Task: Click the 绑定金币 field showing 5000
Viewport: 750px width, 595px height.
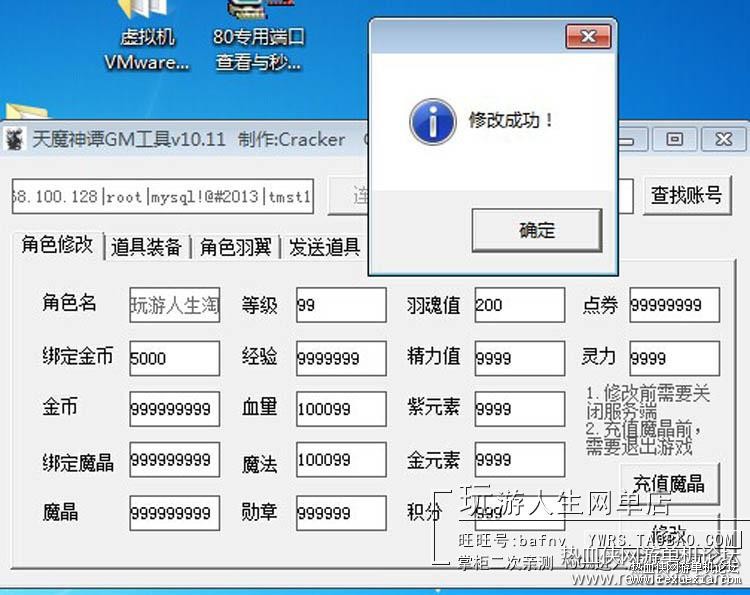Action: click(x=175, y=358)
